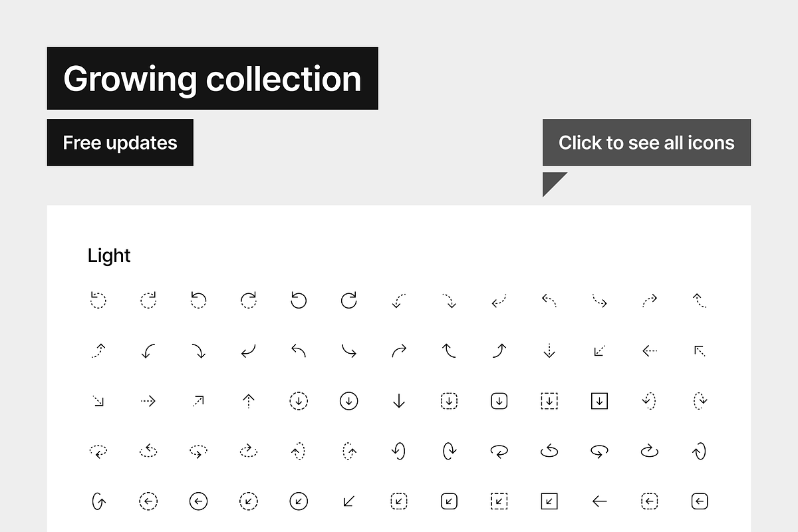The height and width of the screenshot is (532, 798).
Task: Click the solid counter-clockwise undo circle icon
Action: click(299, 301)
